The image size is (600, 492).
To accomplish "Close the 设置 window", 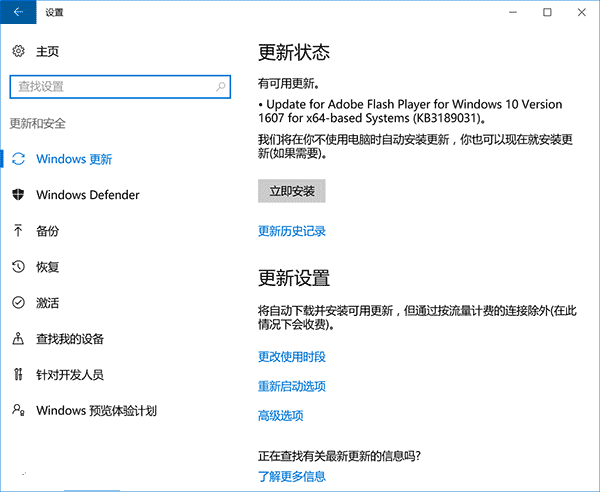I will (x=582, y=12).
